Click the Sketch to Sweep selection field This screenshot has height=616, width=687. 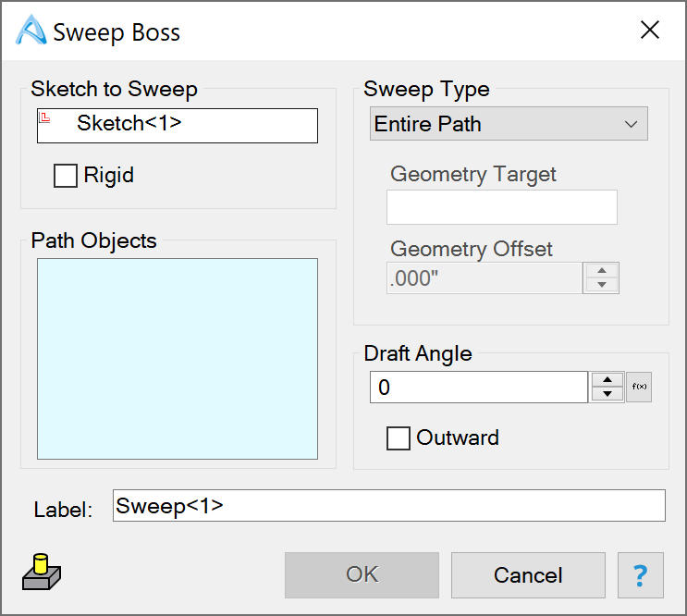point(178,126)
